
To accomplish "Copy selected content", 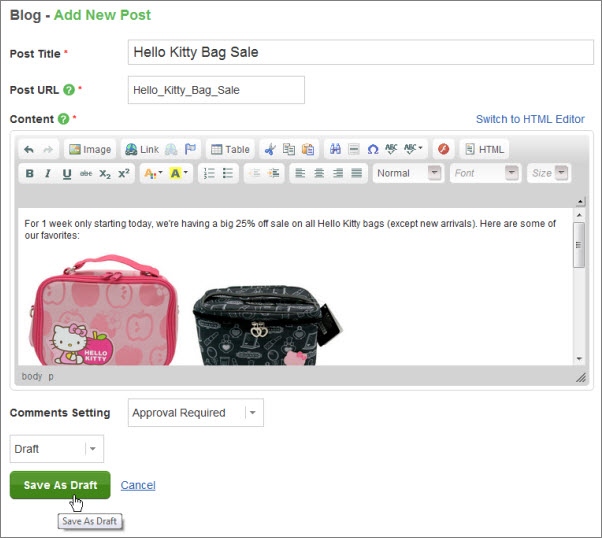I will coord(289,149).
